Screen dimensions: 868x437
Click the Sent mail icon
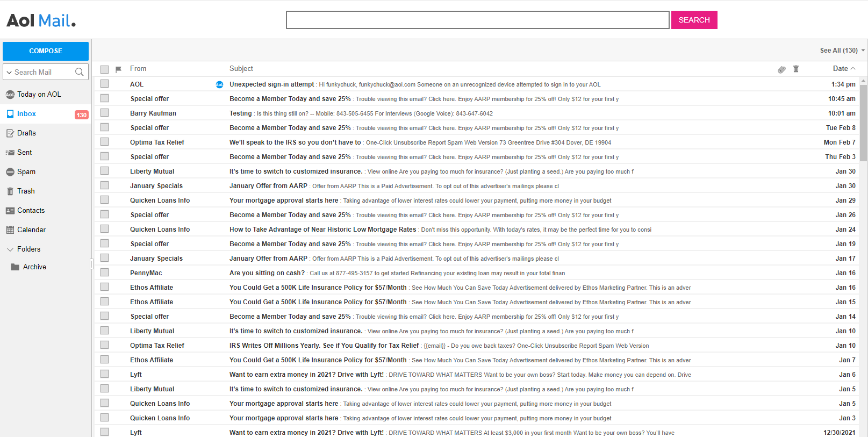point(10,153)
